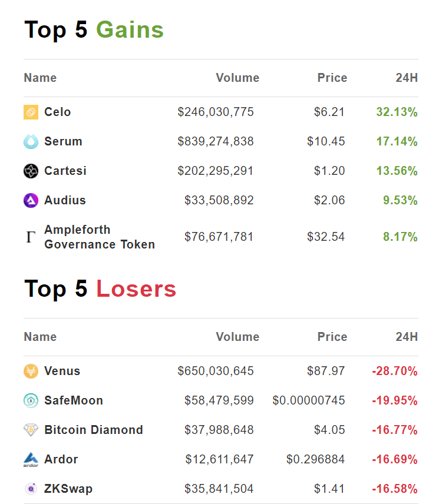Select the Bitcoin Diamond name link
Screen dimensions: 442x504
(x=94, y=430)
